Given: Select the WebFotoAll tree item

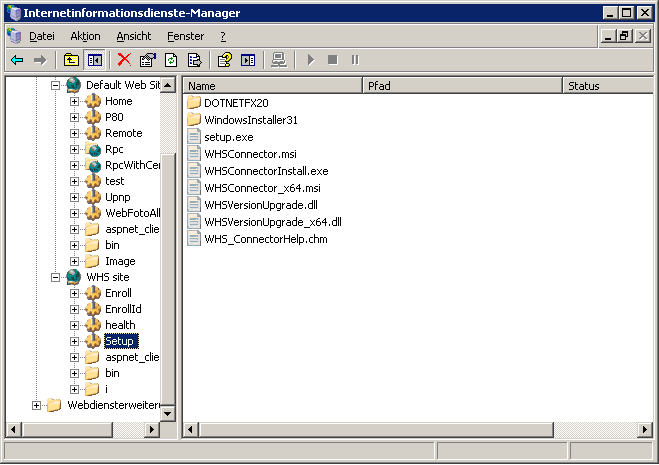Looking at the screenshot, I should [x=132, y=213].
